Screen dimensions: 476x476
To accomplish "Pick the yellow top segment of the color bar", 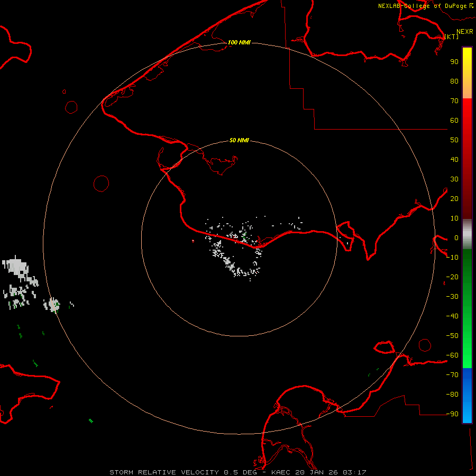I will (467, 73).
